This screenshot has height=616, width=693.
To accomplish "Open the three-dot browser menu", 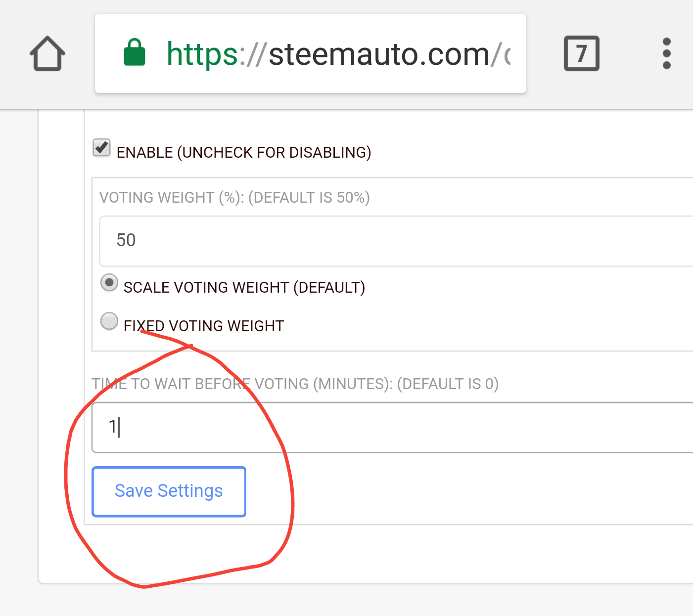I will [666, 53].
